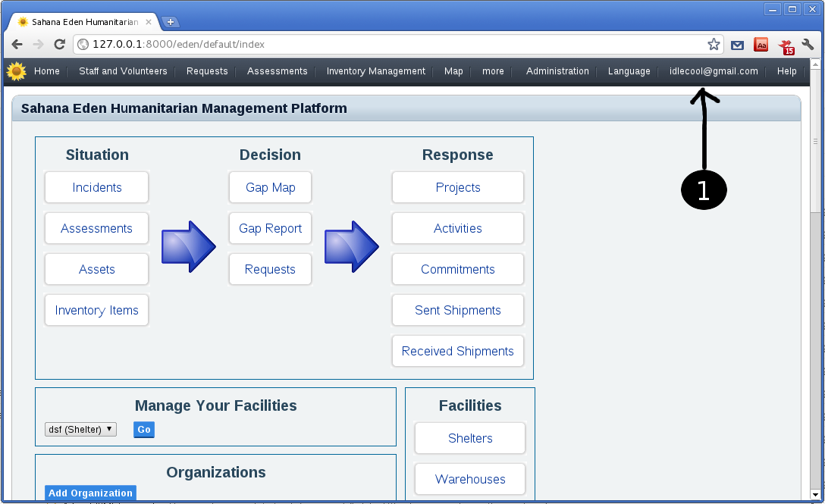The width and height of the screenshot is (825, 504).
Task: Open the Gap Map link
Action: 270,187
